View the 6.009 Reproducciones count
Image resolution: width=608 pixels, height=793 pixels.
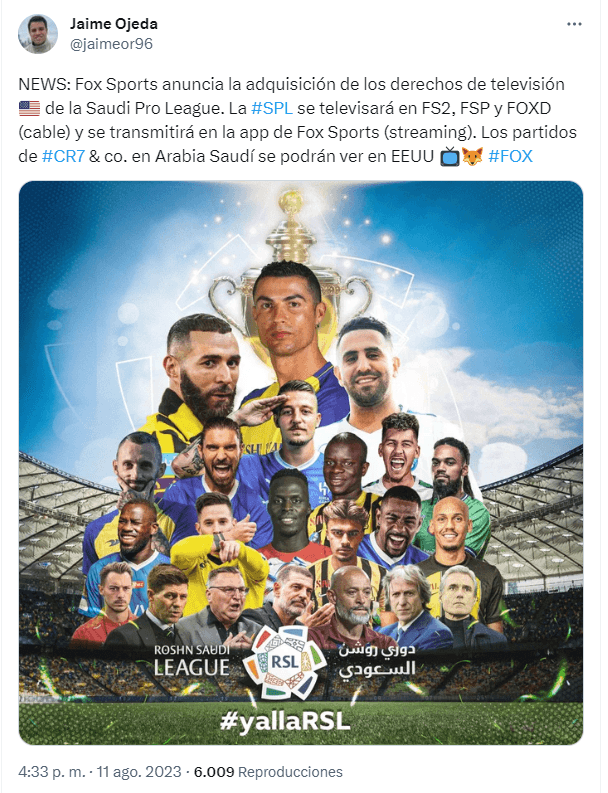tap(268, 772)
